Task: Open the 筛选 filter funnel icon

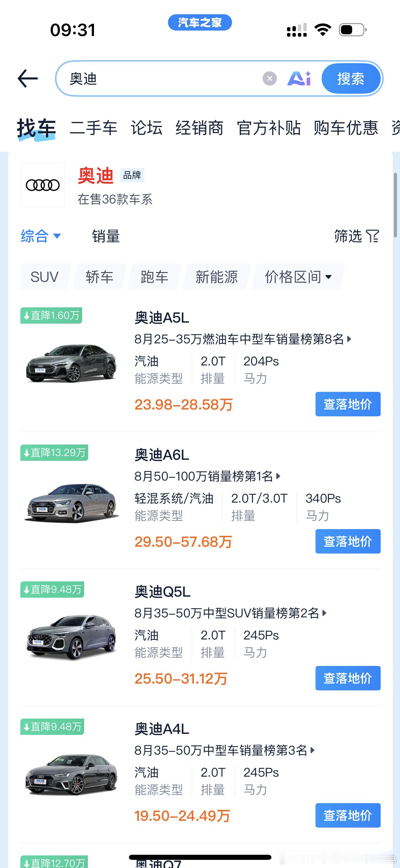Action: (x=373, y=236)
